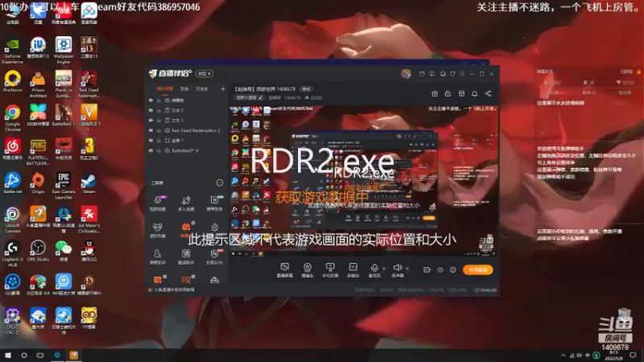Viewport: 644px width, 362px height.
Task: Collapse the toolbox section with circled minus
Action: 219,183
